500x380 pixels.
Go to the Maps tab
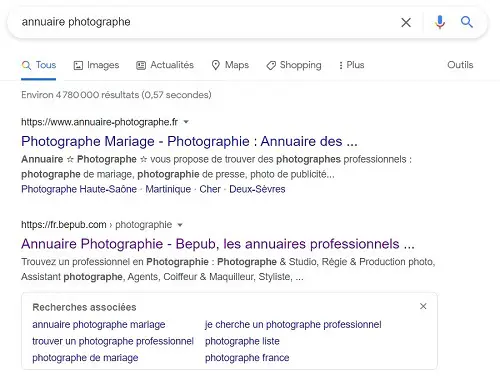pyautogui.click(x=230, y=65)
